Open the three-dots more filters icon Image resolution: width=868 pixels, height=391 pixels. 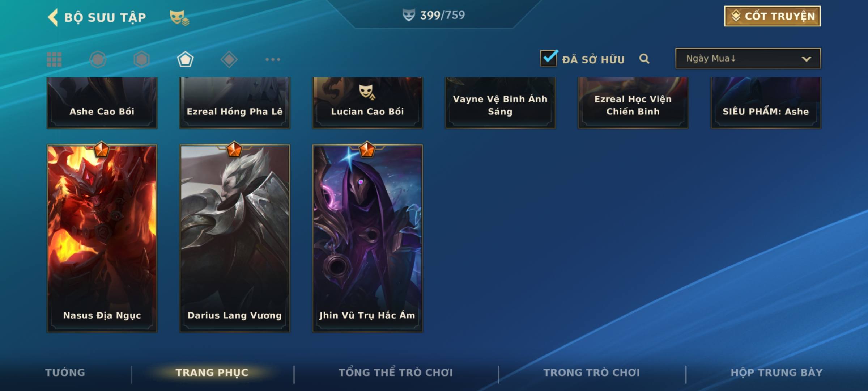(x=273, y=59)
